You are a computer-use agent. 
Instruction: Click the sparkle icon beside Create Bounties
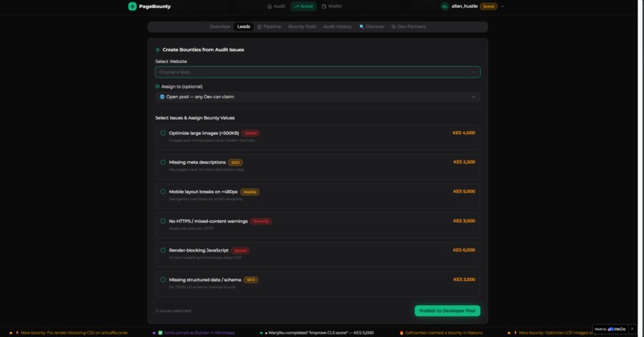[x=157, y=50]
